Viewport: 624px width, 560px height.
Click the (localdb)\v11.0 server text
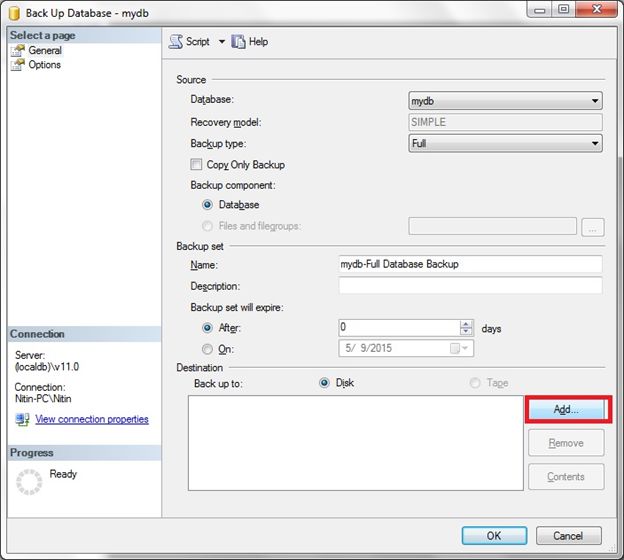(x=47, y=367)
